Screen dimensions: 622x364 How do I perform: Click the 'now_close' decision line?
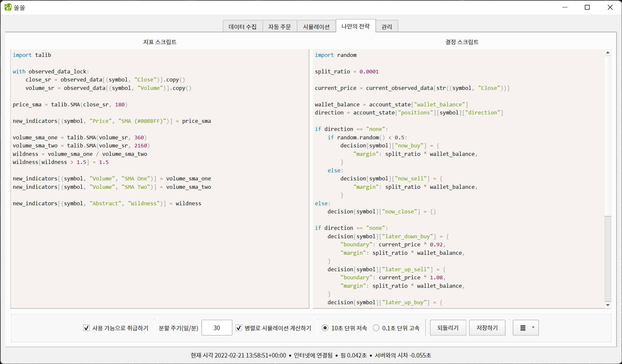point(382,211)
